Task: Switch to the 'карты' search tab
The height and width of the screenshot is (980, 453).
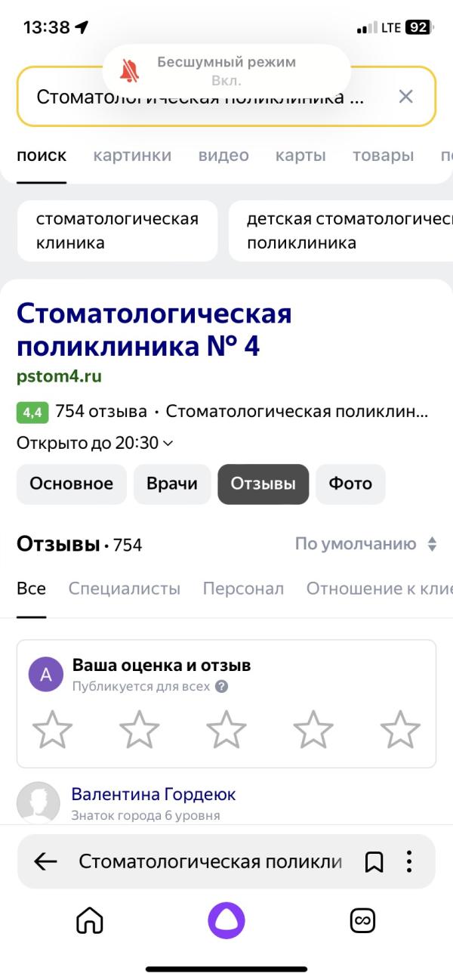Action: point(300,156)
